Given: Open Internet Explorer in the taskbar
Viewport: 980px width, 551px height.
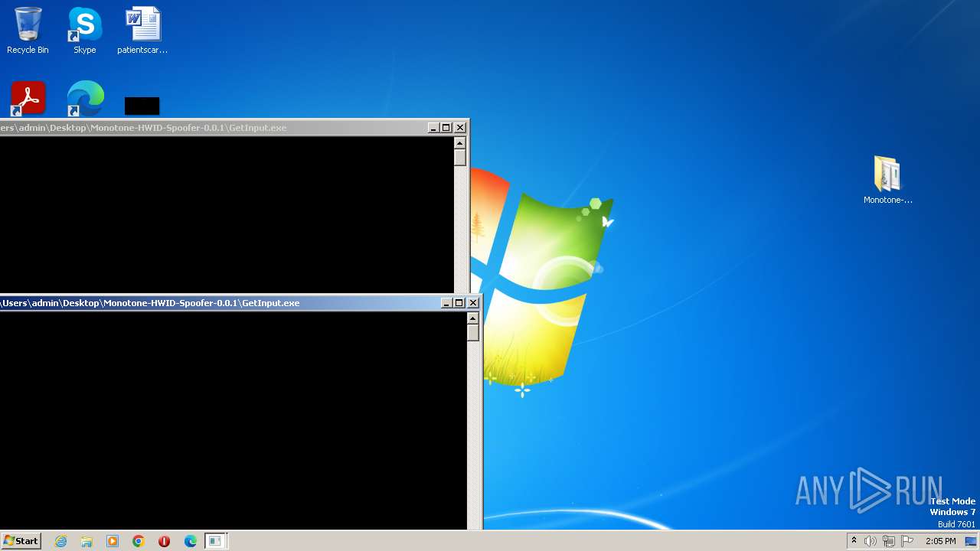Looking at the screenshot, I should [x=60, y=541].
